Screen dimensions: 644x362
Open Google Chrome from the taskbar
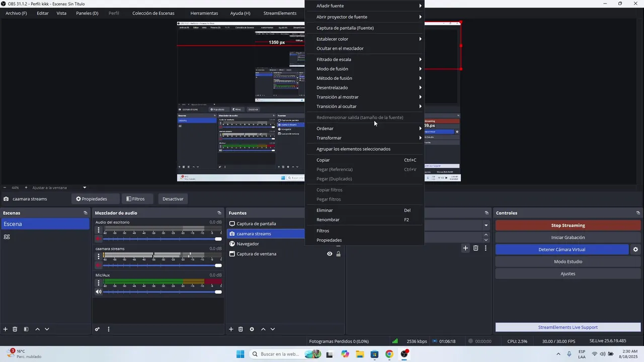pyautogui.click(x=389, y=354)
